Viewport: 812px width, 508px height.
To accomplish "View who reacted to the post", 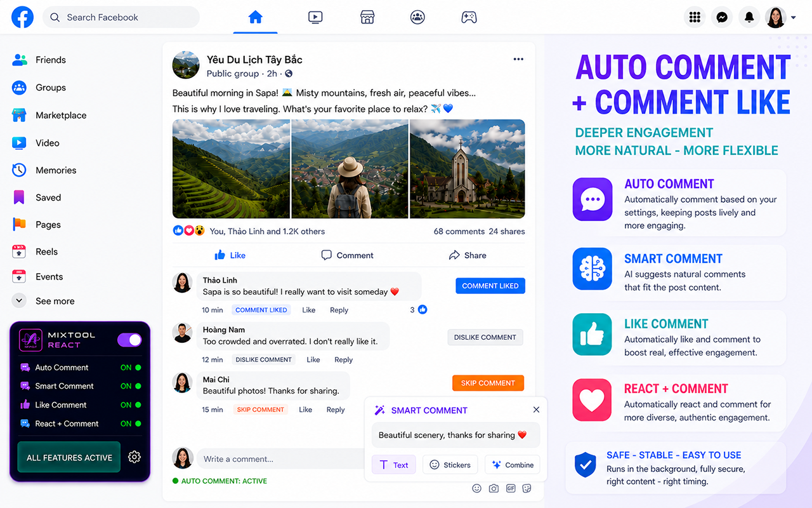I will tap(249, 231).
